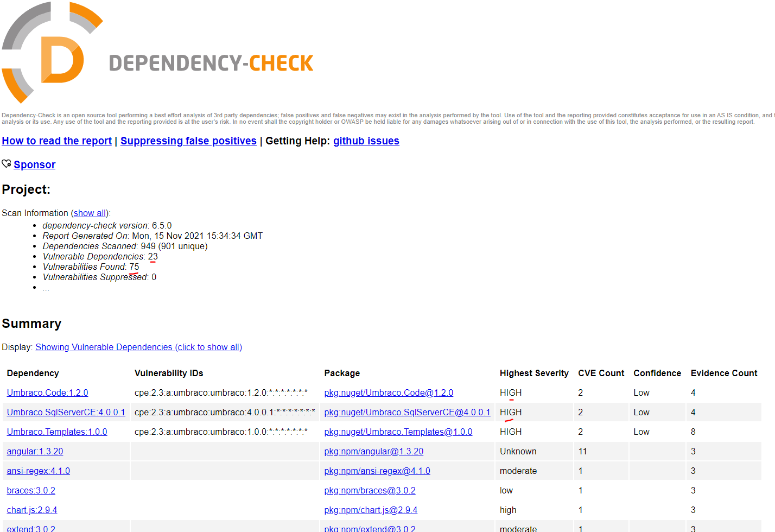Select the umbraco 4.0.0.1 CPE identifier text
This screenshot has width=775, height=532.
[225, 412]
